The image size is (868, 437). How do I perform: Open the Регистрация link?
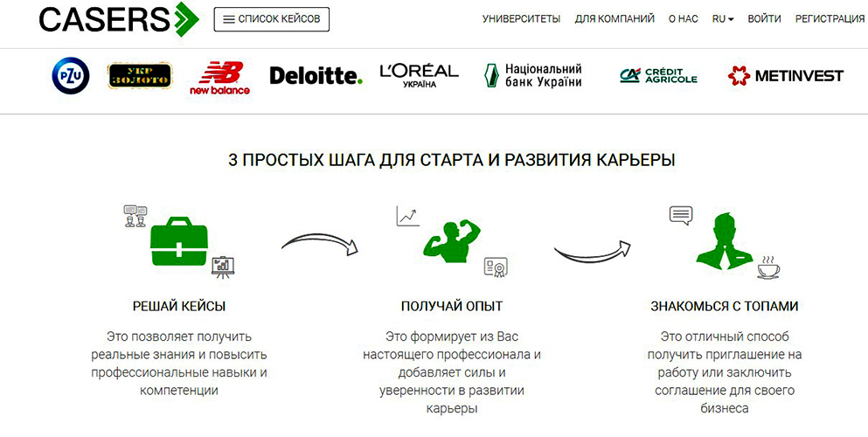[x=830, y=19]
